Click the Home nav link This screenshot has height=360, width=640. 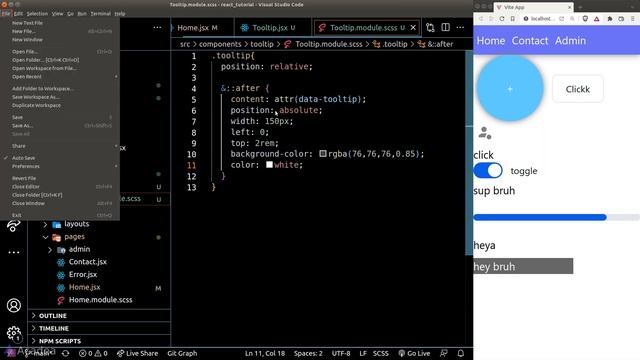tap(491, 40)
